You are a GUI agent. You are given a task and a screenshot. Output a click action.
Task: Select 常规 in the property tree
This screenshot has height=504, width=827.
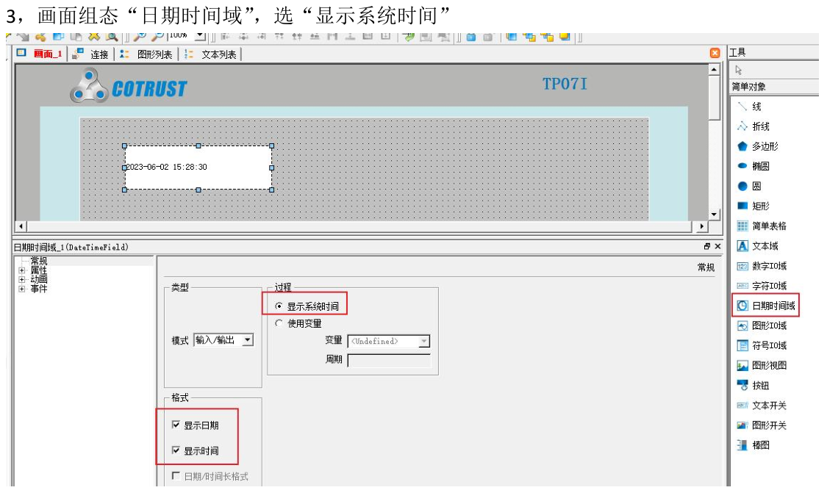click(38, 261)
